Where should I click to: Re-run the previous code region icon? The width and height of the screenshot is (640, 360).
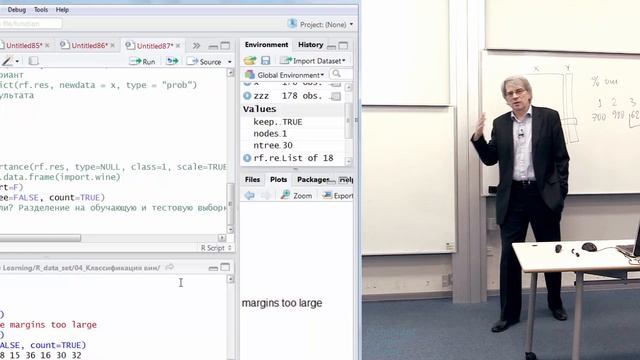(172, 61)
